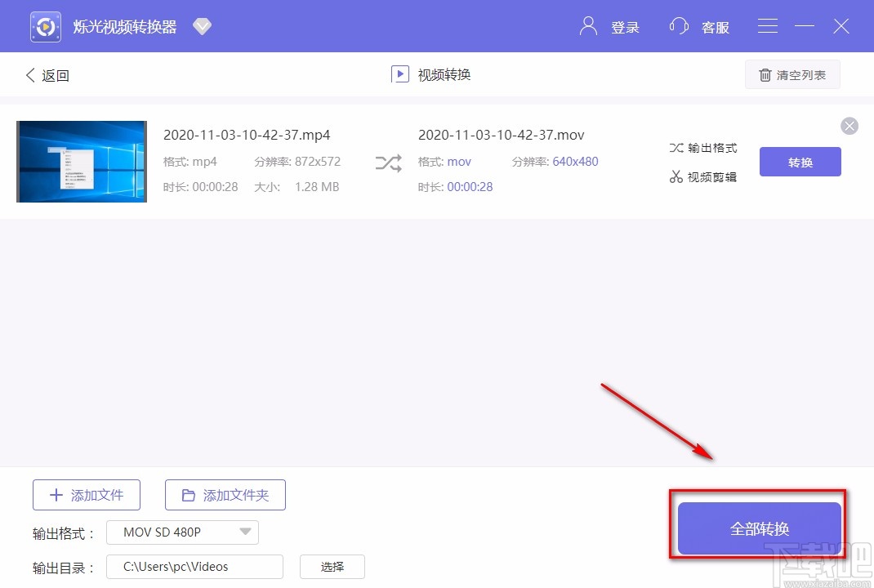This screenshot has height=588, width=874.
Task: Click the 烁光视频转换器 app logo
Action: pyautogui.click(x=45, y=25)
